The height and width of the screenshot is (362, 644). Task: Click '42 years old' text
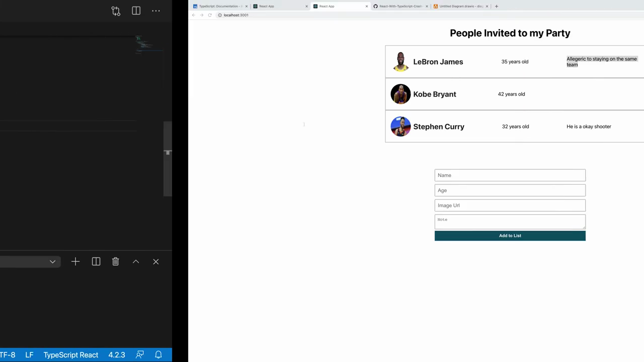coord(511,94)
